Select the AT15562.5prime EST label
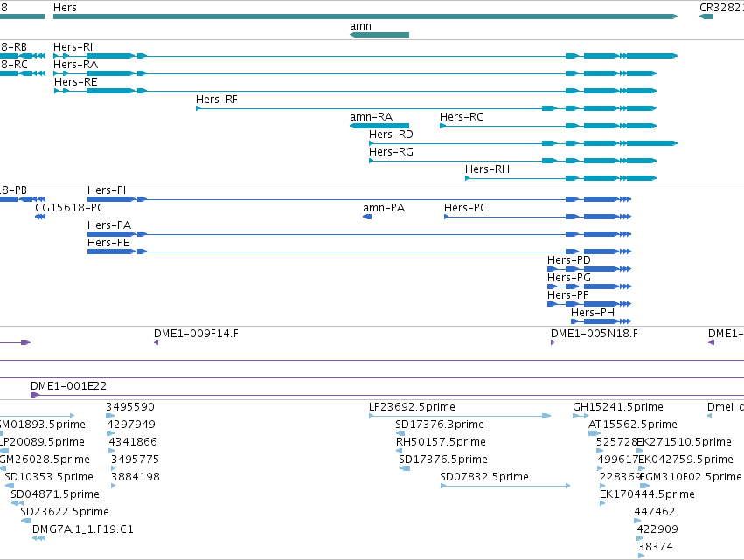 pyautogui.click(x=632, y=425)
